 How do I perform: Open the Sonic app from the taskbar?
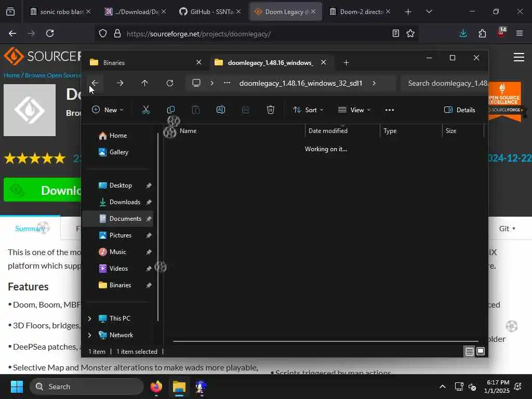[201, 387]
